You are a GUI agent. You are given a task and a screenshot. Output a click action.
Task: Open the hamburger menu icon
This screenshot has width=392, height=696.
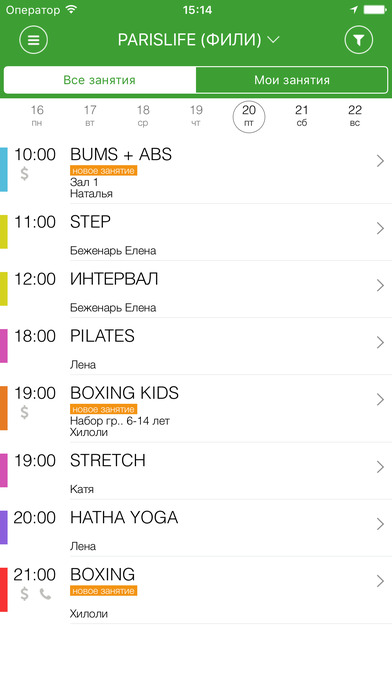[33, 40]
